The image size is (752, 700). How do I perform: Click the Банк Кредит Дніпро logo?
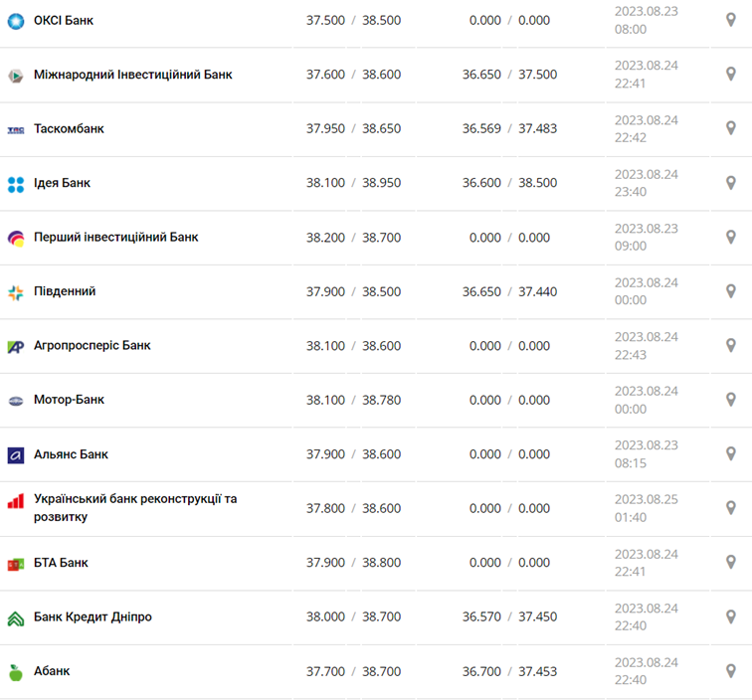[x=16, y=617]
